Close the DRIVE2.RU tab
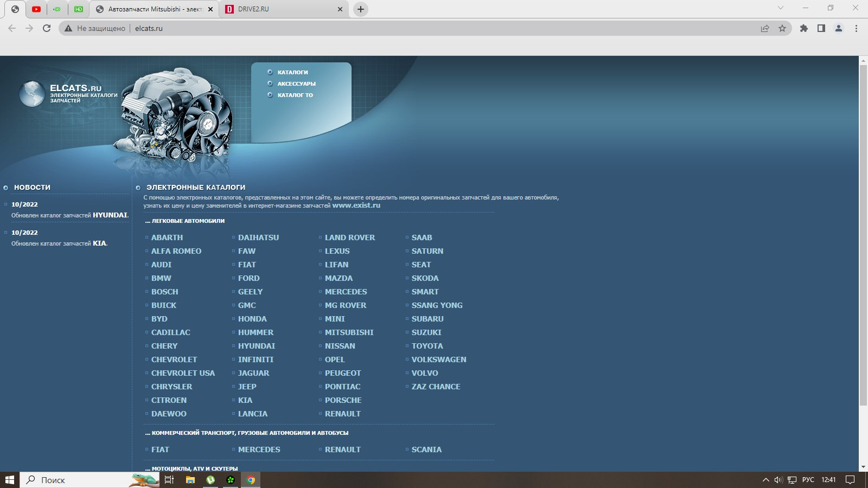The width and height of the screenshot is (868, 488). click(340, 9)
